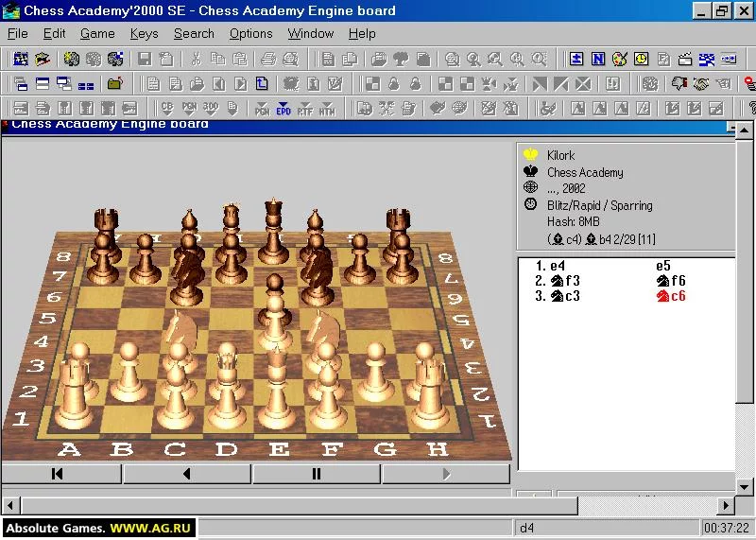
Task: Click the tree icon in top toolbar
Action: [401, 59]
